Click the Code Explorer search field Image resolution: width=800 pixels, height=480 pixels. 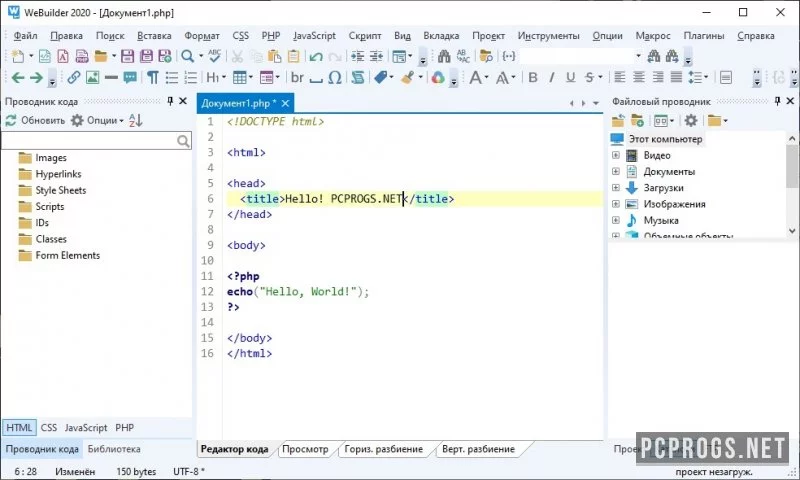96,141
